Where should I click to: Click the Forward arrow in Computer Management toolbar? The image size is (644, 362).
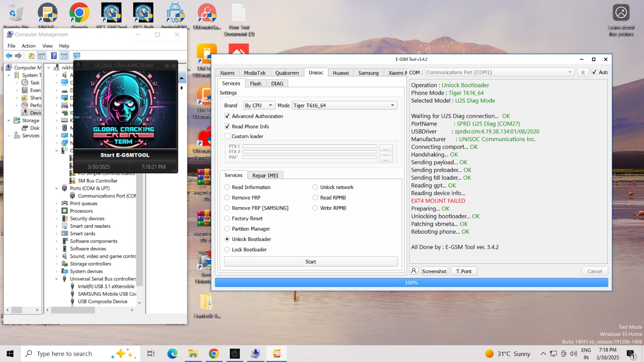(19, 56)
